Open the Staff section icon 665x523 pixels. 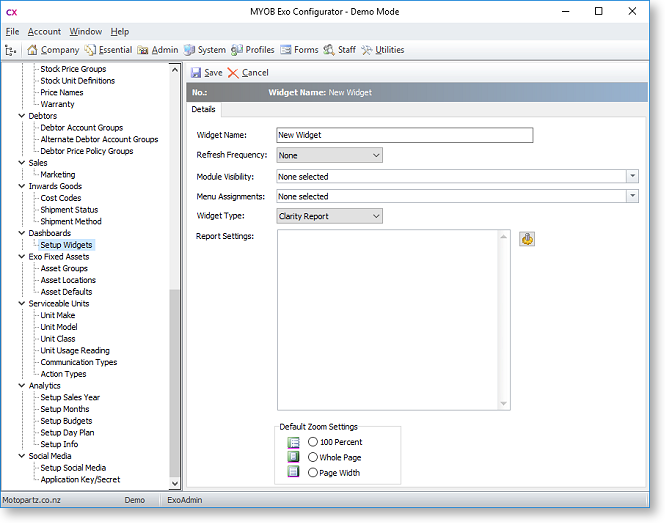pyautogui.click(x=329, y=50)
